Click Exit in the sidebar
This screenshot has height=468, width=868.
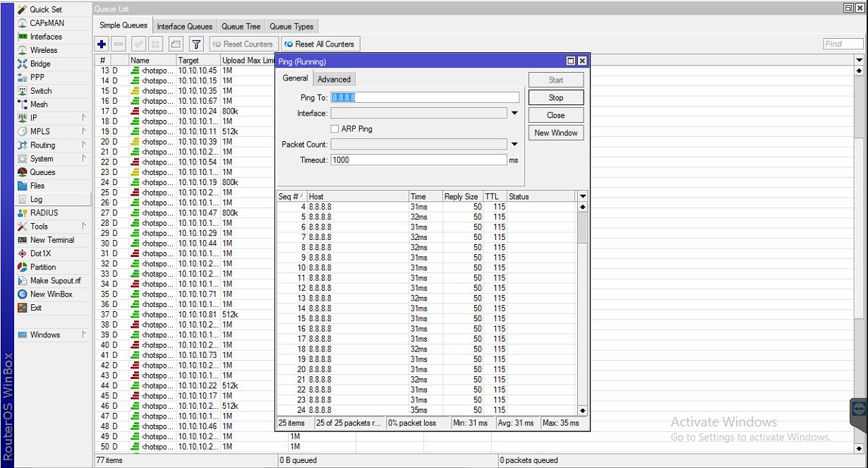click(36, 308)
